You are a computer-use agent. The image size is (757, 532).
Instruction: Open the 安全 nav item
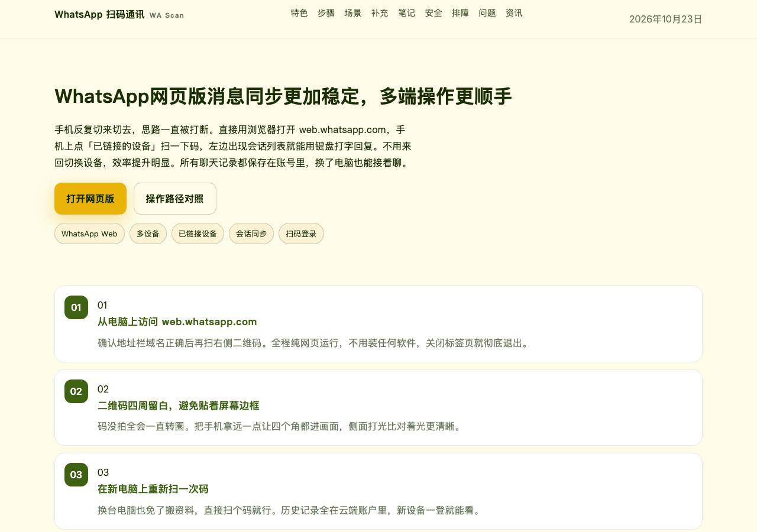pyautogui.click(x=434, y=13)
